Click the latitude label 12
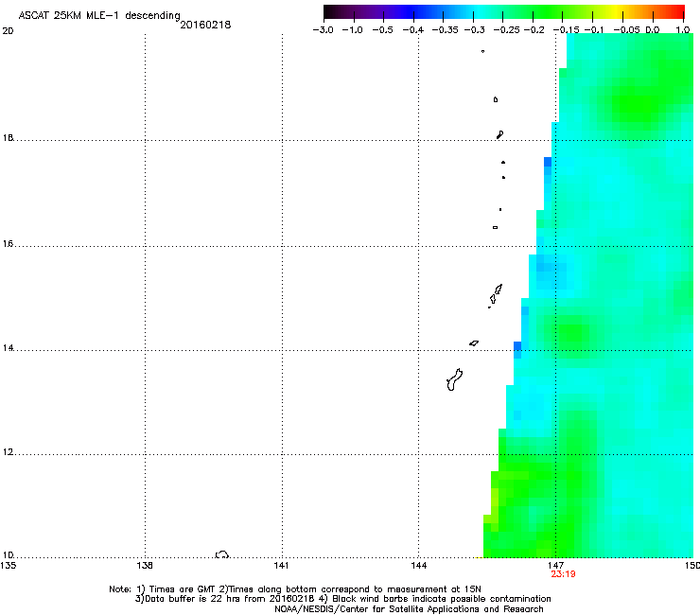Viewport: 700px width, 615px height. (8, 452)
